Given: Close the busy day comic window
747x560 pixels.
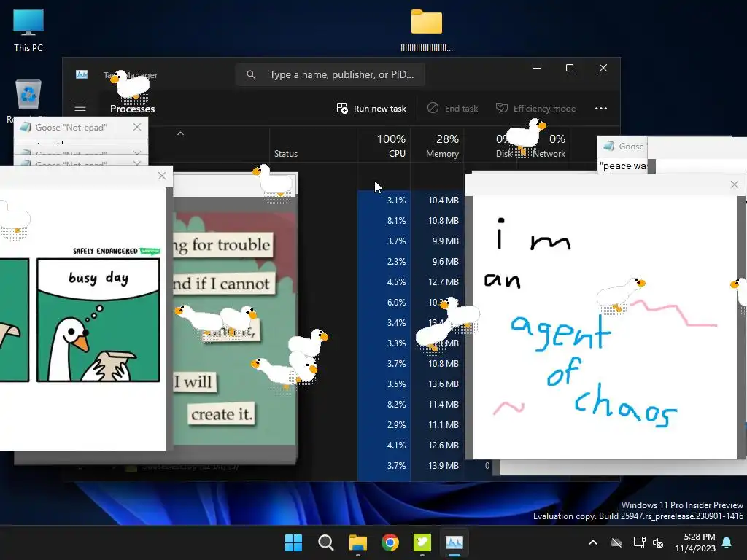Looking at the screenshot, I should point(162,176).
